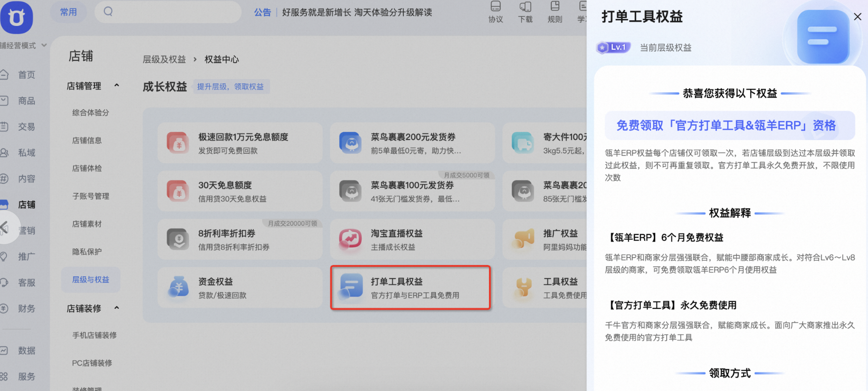Click 提升层级，领取权益 link tag
Viewport: 868px width, 391px height.
pos(230,87)
